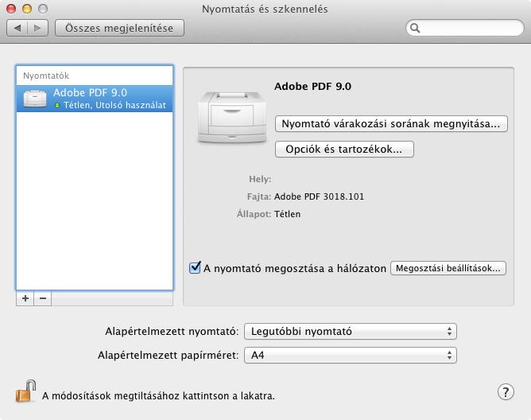Click the Alapértelmezett nyomtató label
Viewport: 531px width, 420px height.
click(172, 331)
